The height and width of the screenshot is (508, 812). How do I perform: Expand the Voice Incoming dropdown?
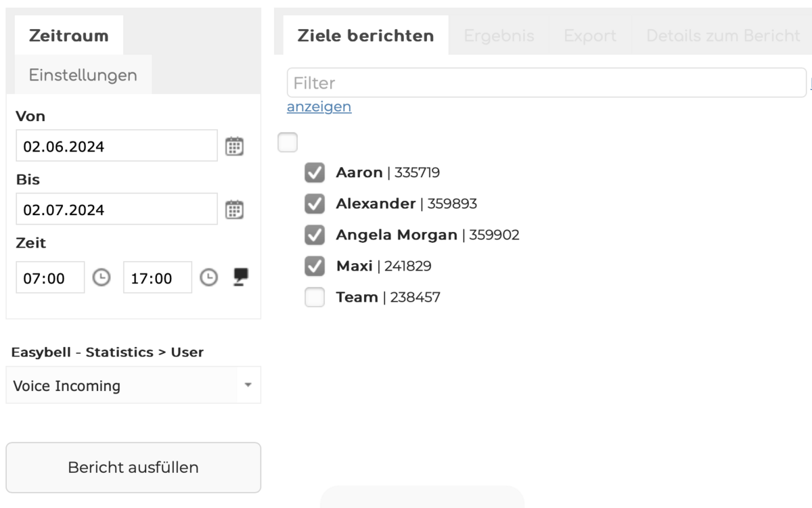133,386
